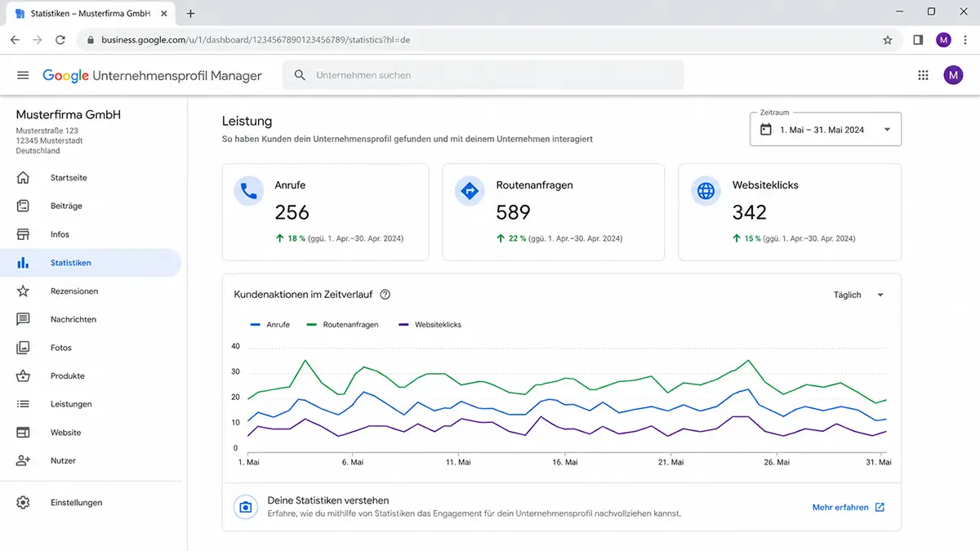The image size is (980, 551).
Task: Click the 22 % Routenanfragen change value
Action: (x=518, y=238)
